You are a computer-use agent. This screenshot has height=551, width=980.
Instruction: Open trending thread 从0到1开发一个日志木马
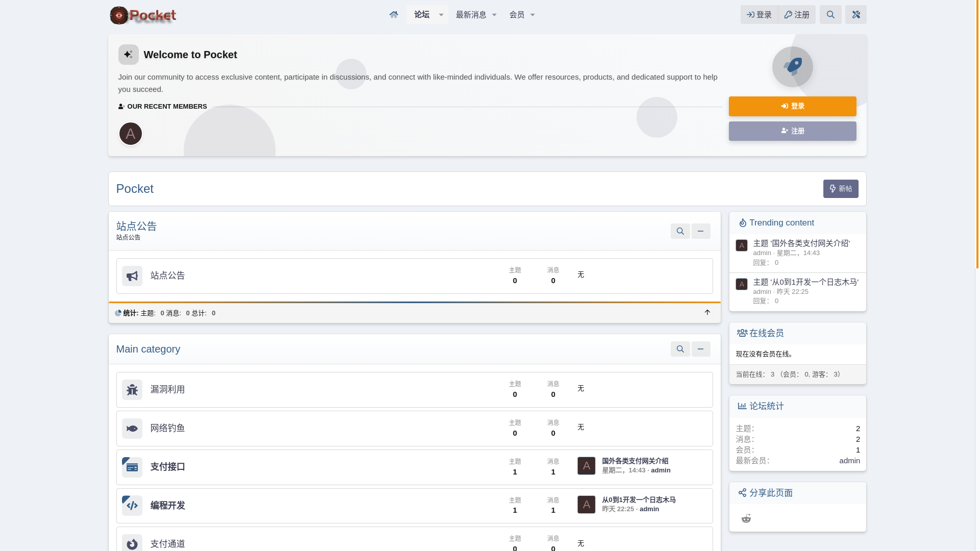point(805,282)
